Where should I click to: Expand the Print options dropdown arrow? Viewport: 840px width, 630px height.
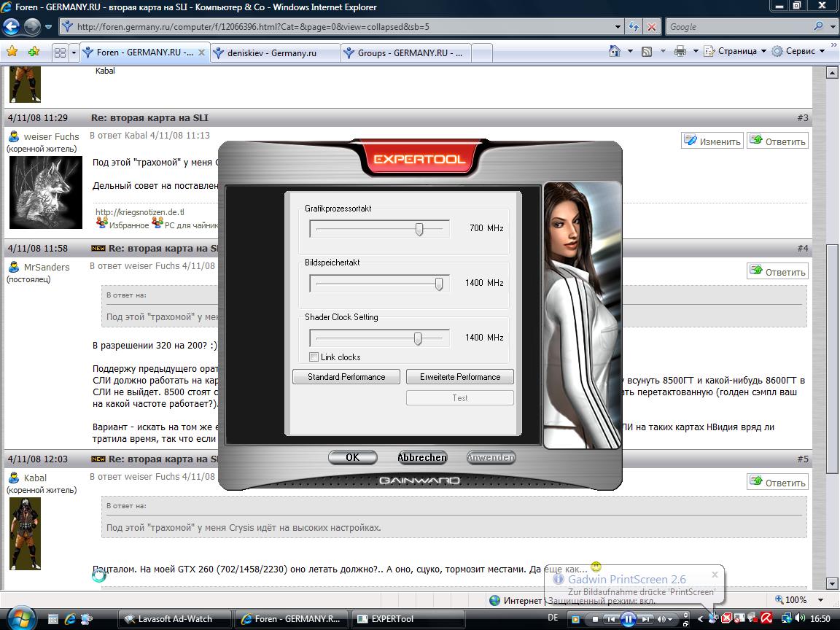click(x=696, y=52)
